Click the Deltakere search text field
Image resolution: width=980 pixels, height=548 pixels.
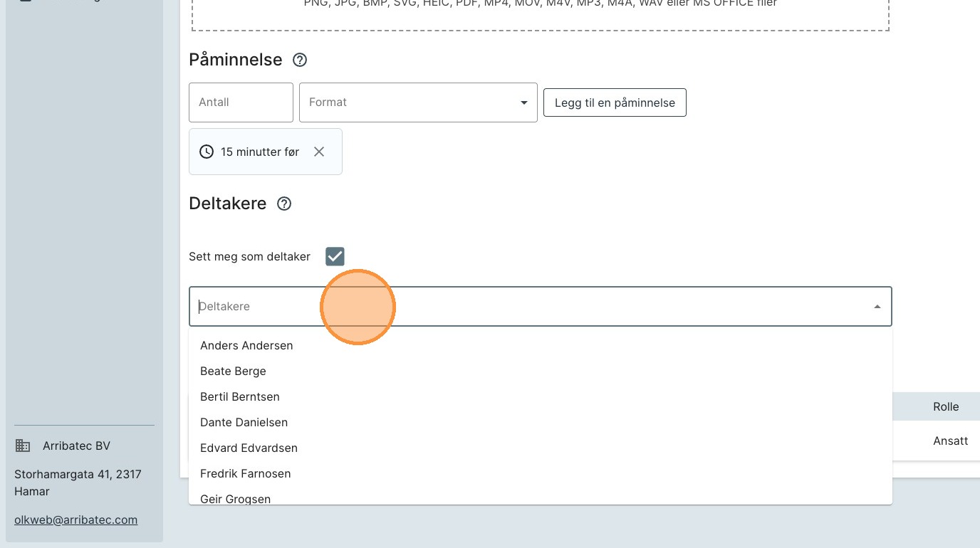tap(499, 307)
